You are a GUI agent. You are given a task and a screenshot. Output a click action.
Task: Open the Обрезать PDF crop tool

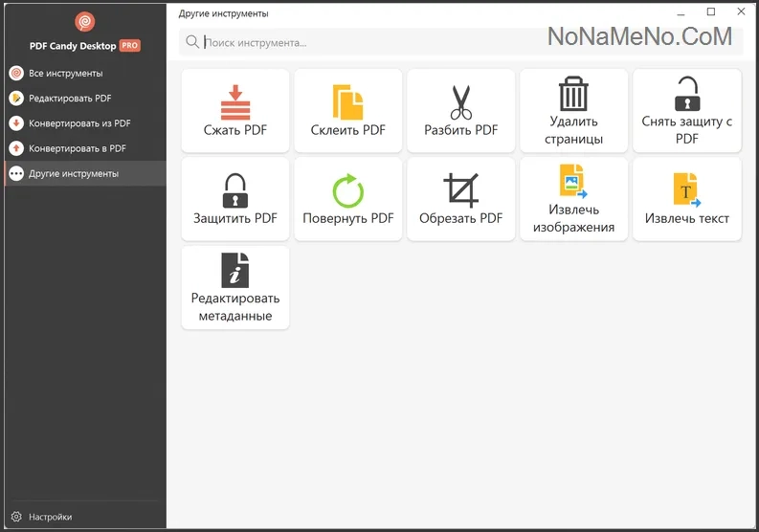[x=460, y=190]
